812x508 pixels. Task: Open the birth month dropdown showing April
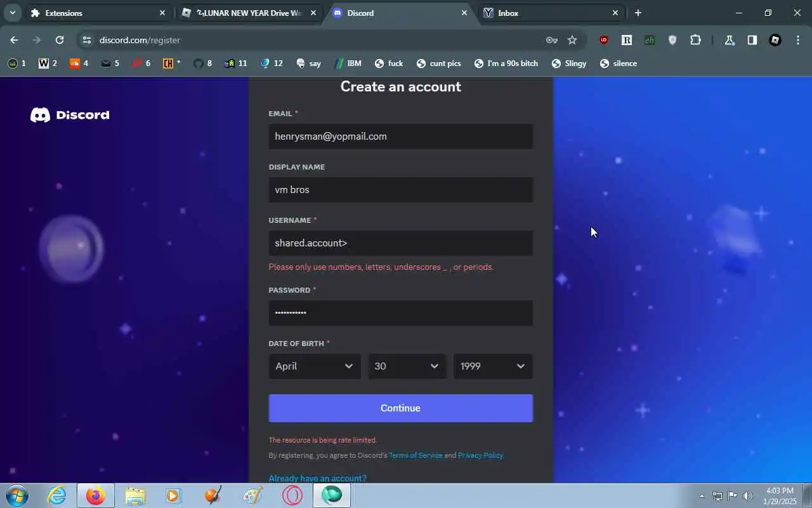(x=315, y=366)
